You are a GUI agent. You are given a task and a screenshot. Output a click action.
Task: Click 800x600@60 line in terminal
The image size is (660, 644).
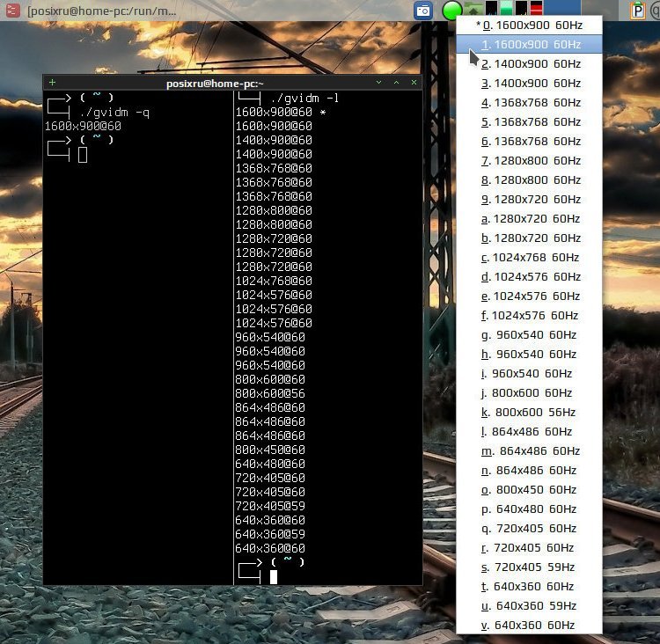[270, 379]
